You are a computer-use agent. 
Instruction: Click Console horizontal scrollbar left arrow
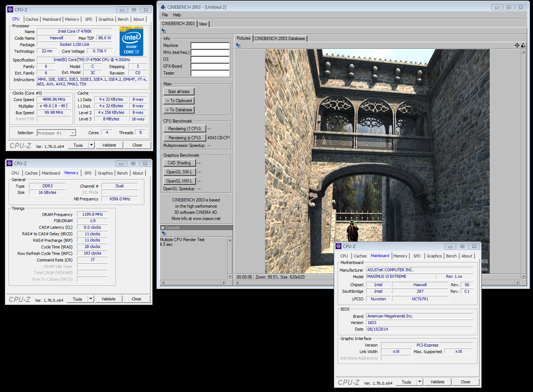(x=163, y=283)
